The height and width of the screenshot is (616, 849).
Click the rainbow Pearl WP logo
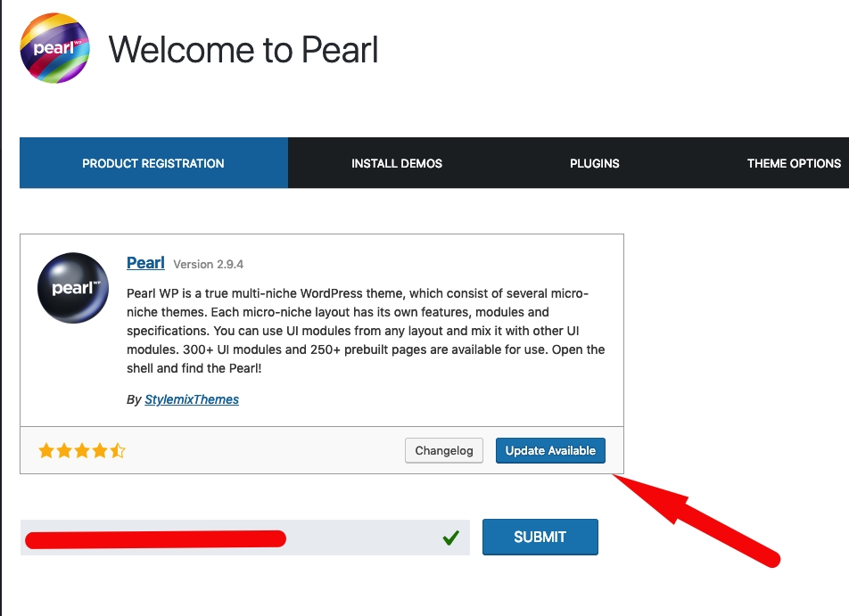tap(54, 48)
